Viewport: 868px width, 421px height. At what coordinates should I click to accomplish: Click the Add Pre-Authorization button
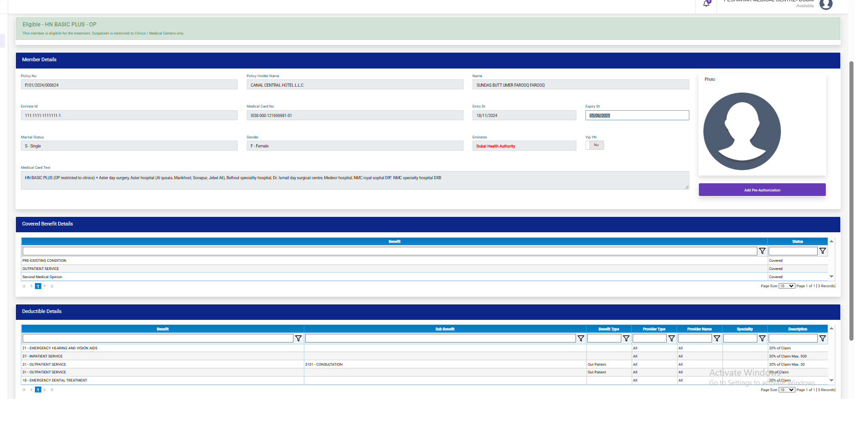(x=762, y=190)
